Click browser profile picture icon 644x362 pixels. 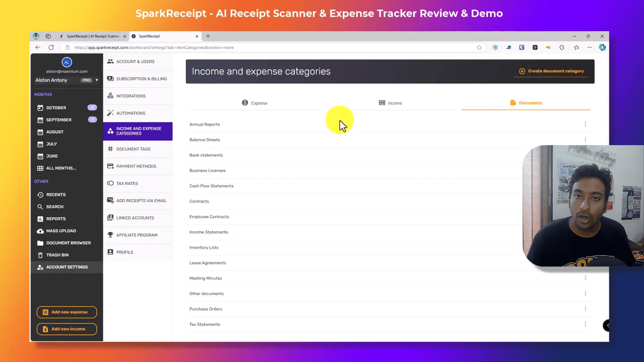(36, 36)
